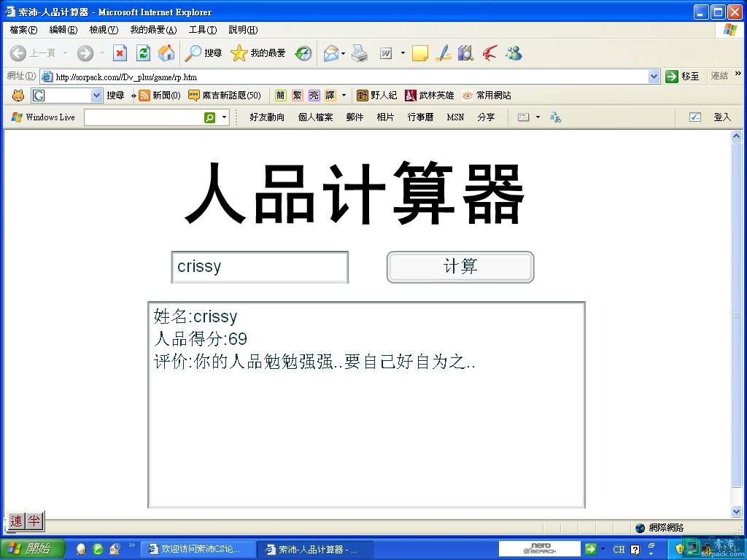Toggle the 繁 traditional Chinese conversion button

click(x=297, y=96)
